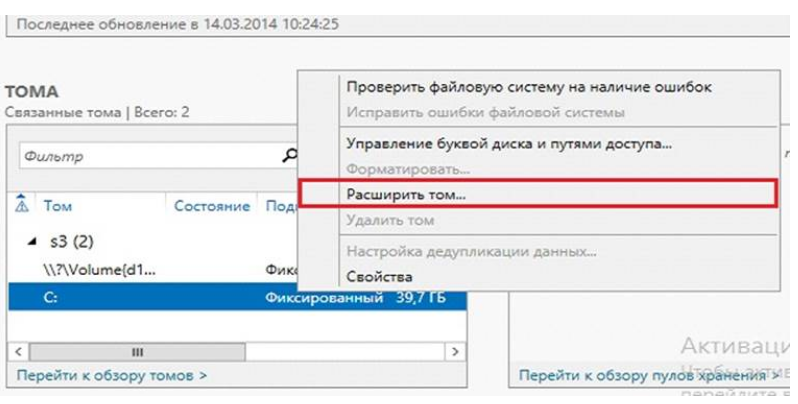Click into the Фильтр text field
Screen dimensions: 798x404
(150, 156)
